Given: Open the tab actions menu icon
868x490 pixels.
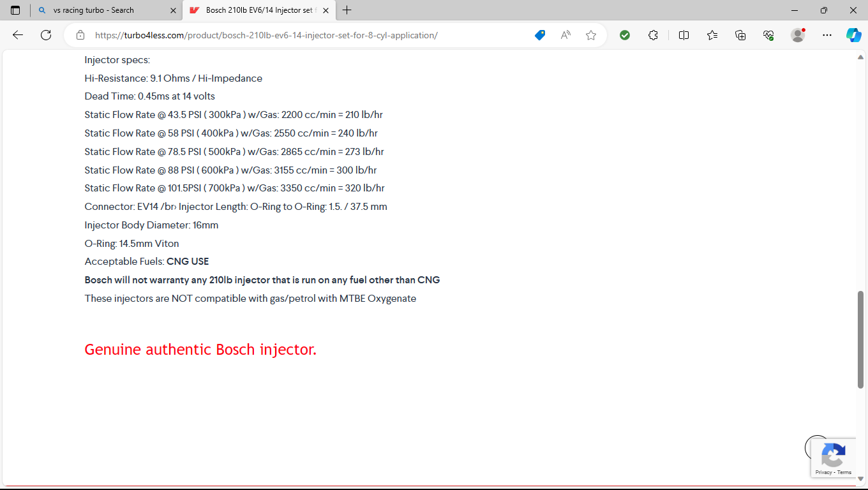Looking at the screenshot, I should click(x=15, y=10).
